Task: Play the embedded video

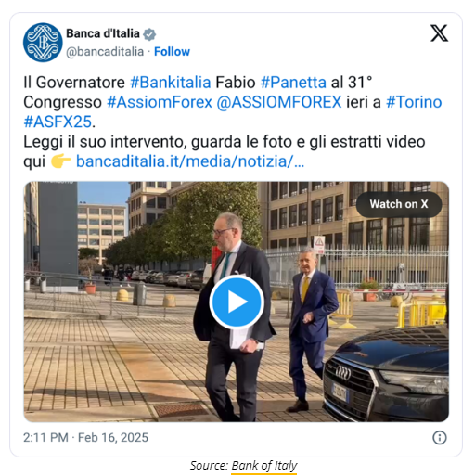Action: pos(237,302)
